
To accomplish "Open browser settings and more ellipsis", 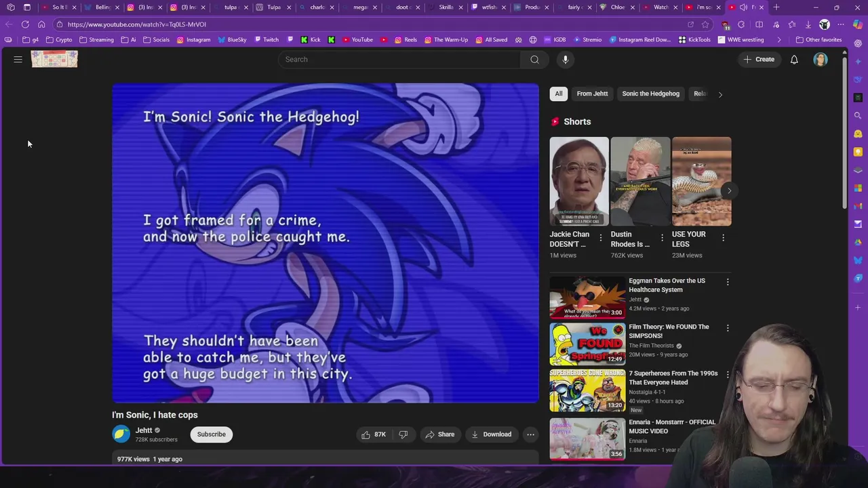I will [841, 24].
